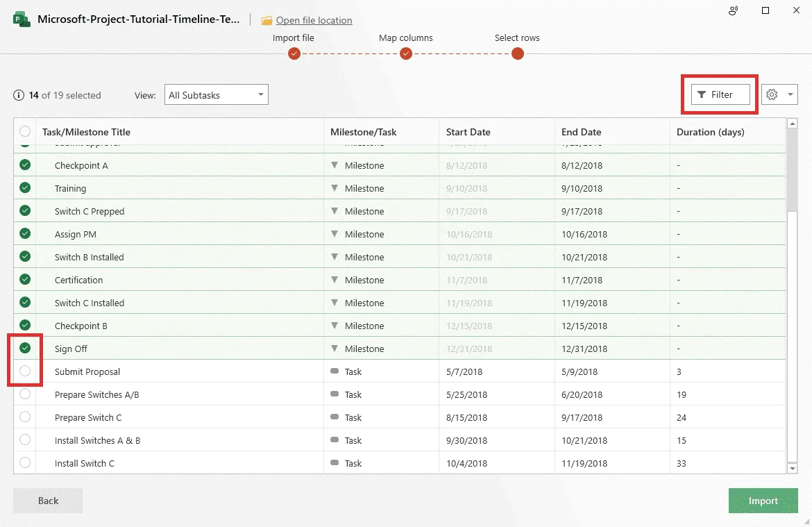Open the Filter button

click(x=720, y=94)
